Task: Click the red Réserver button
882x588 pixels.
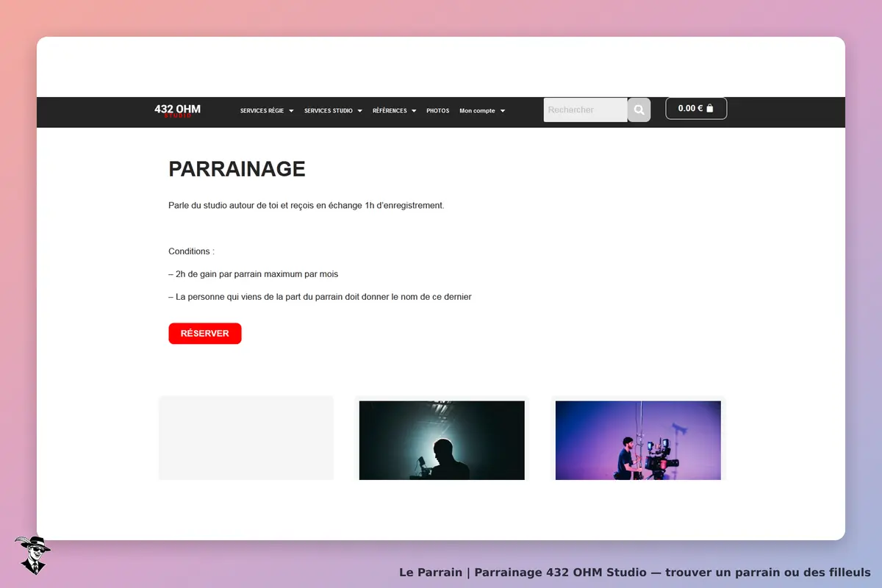Action: click(x=205, y=334)
